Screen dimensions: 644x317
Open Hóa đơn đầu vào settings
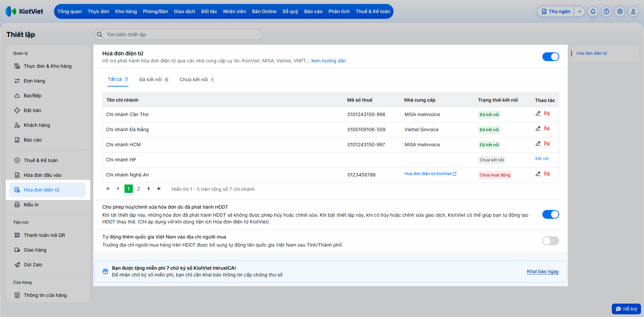48,175
